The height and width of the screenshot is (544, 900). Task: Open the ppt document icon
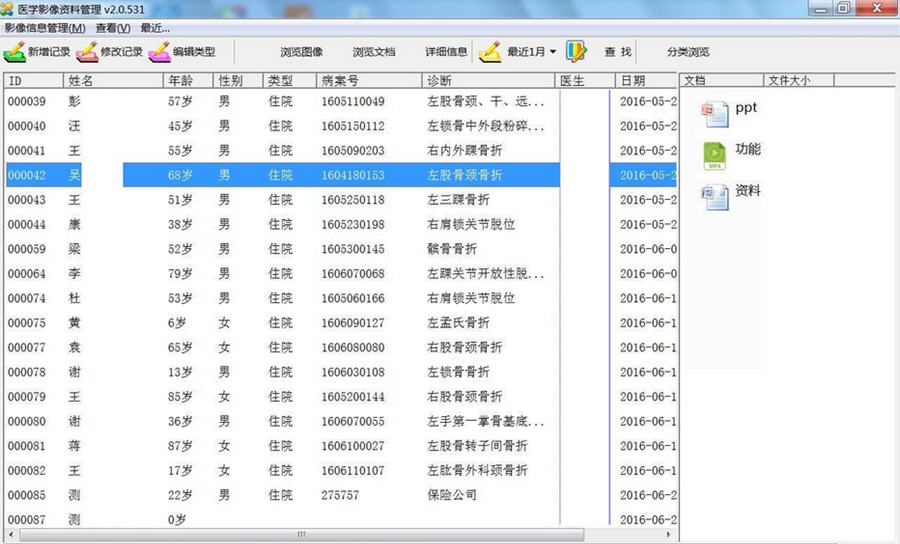point(715,114)
